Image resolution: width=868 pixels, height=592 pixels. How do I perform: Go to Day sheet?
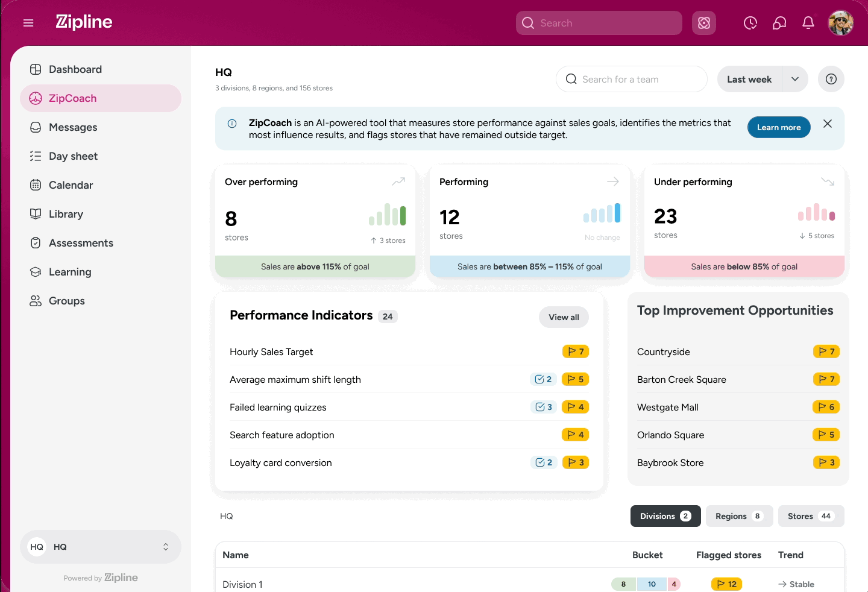(x=101, y=156)
